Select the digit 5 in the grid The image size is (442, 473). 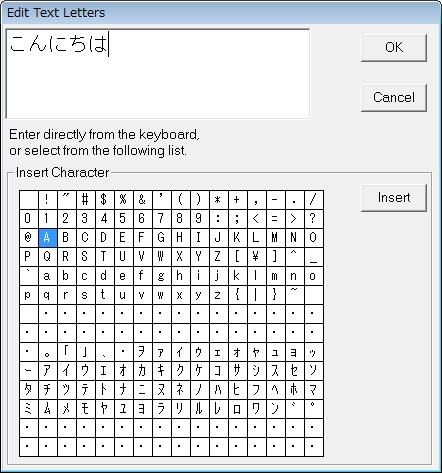124,219
